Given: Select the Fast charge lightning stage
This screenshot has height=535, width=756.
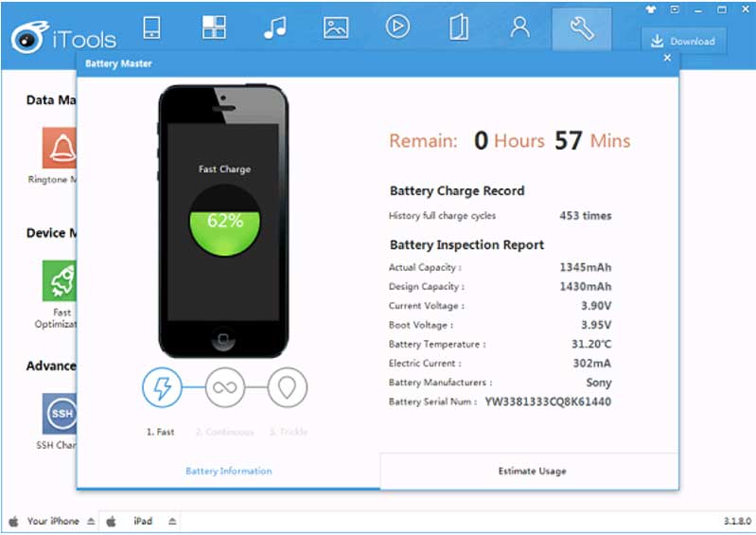Looking at the screenshot, I should click(162, 387).
